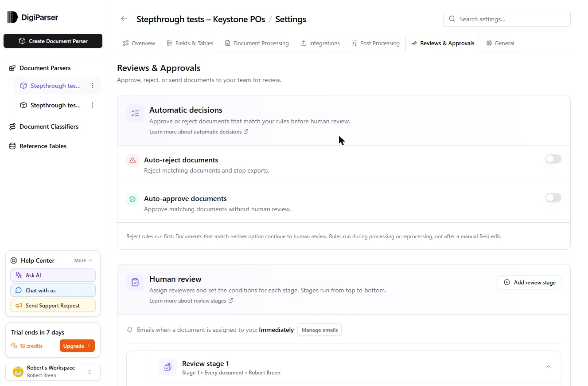Viewport: 588px width, 386px height.
Task: Click the Automatic decisions checklist icon
Action: (135, 113)
